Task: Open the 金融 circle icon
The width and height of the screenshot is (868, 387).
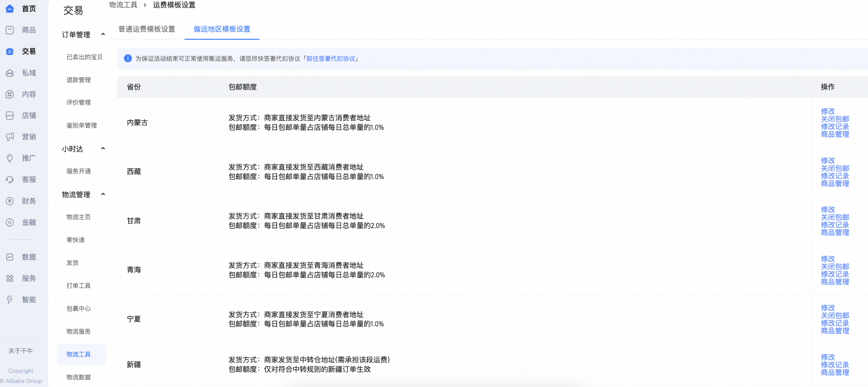Action: [10, 222]
